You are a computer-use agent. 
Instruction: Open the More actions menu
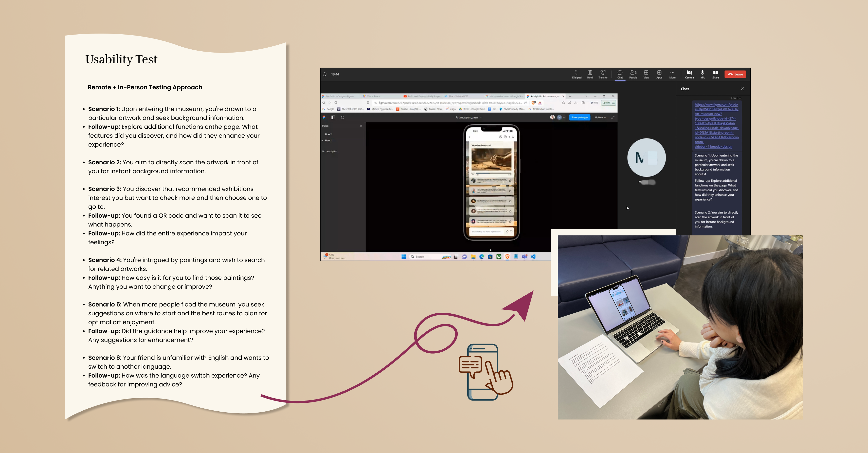tap(672, 74)
